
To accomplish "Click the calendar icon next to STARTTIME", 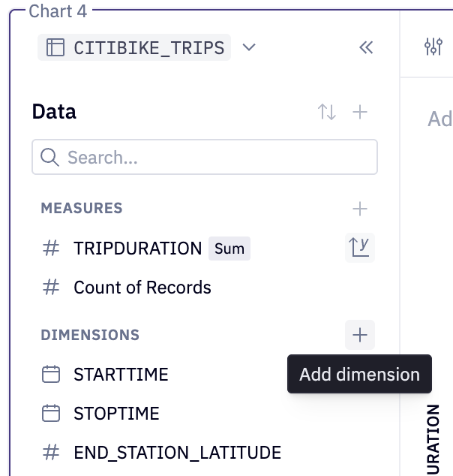I will pos(51,374).
